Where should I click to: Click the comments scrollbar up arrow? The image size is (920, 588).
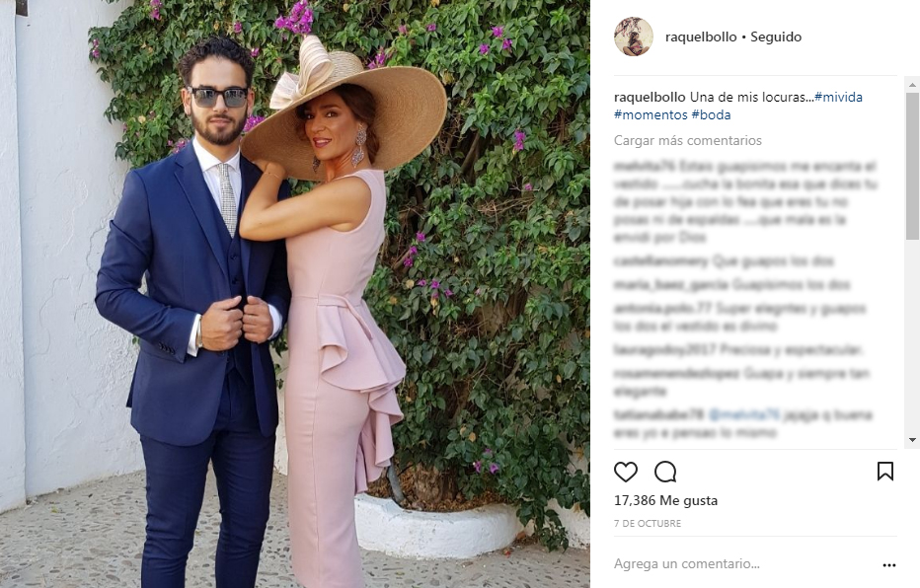click(912, 85)
